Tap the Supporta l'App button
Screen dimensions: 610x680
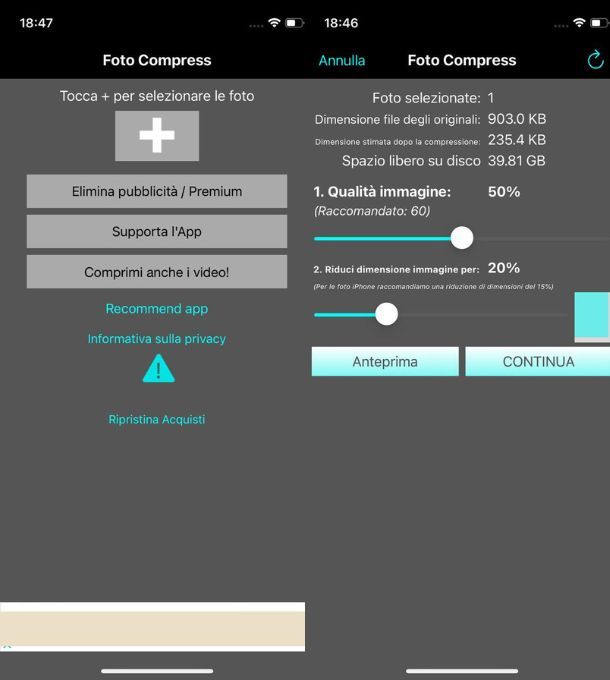tap(157, 232)
